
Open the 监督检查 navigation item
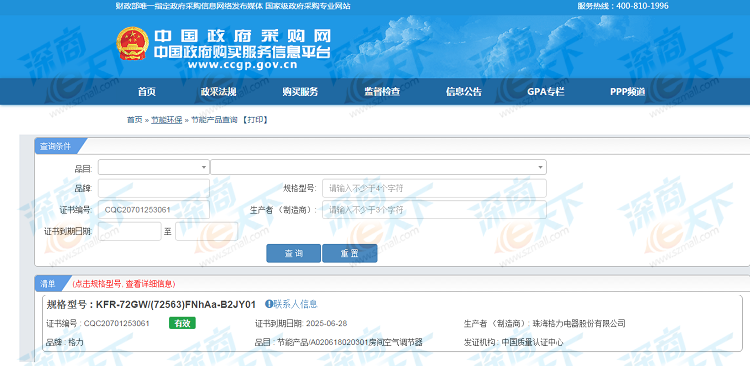click(x=382, y=92)
